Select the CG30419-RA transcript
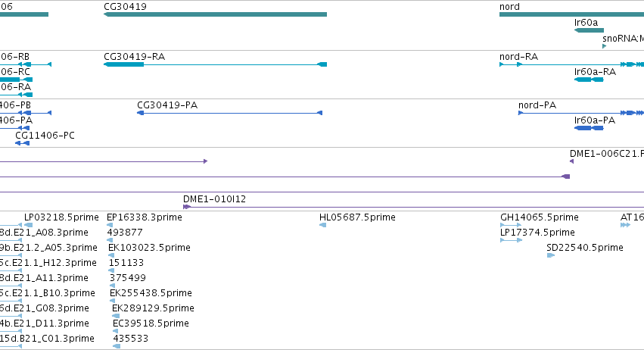Screen dimensions: 644x350 click(x=215, y=64)
